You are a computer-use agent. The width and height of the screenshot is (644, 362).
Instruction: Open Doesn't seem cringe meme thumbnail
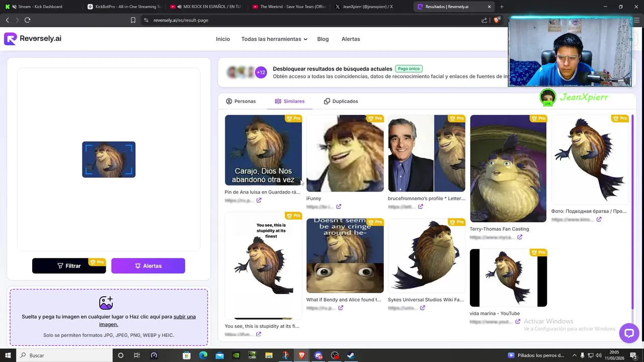tap(345, 255)
